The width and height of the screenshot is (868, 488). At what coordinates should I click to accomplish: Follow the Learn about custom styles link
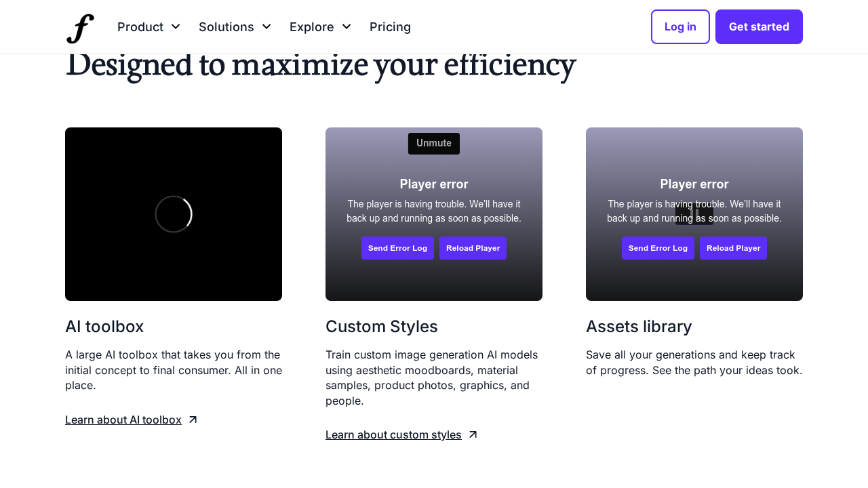(393, 435)
